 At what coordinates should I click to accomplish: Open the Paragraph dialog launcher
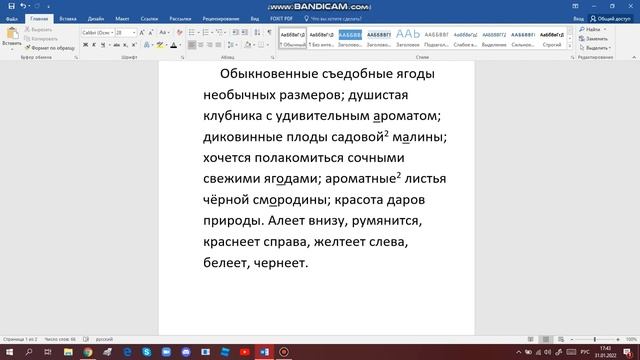272,58
